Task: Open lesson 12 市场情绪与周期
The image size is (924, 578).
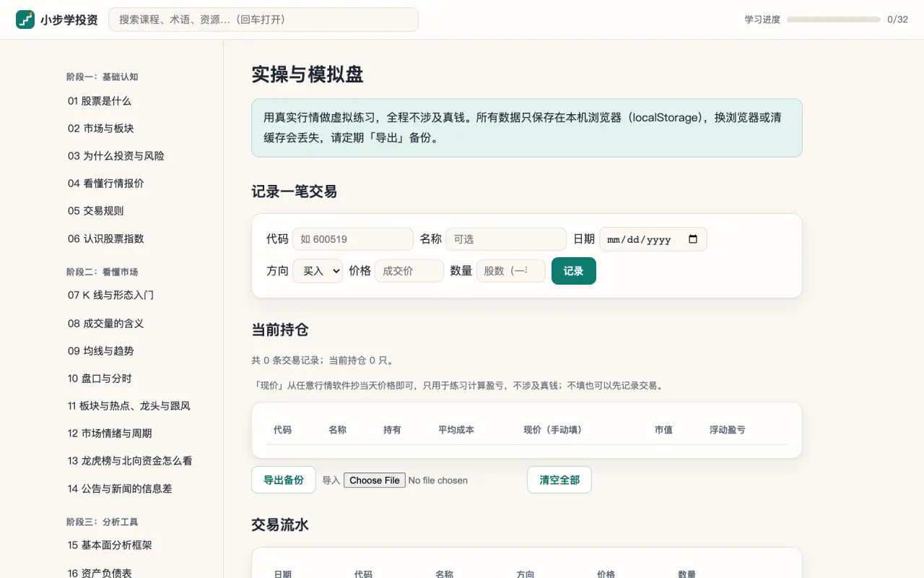Action: click(x=111, y=433)
